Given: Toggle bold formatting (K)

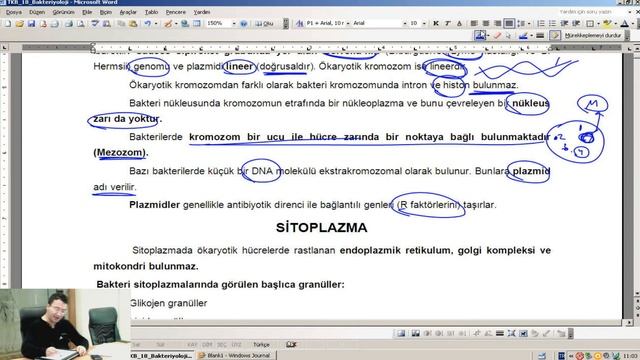Looking at the screenshot, I should point(436,24).
